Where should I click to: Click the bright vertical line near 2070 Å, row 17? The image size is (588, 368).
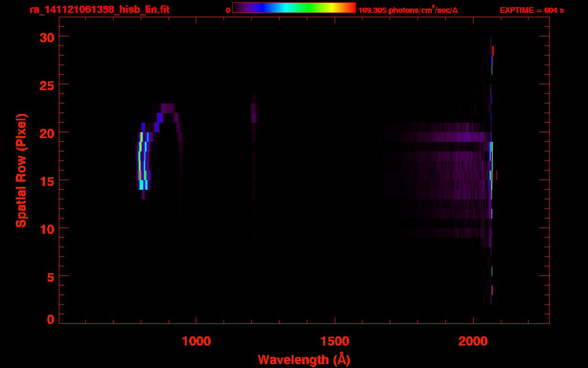pyautogui.click(x=491, y=161)
